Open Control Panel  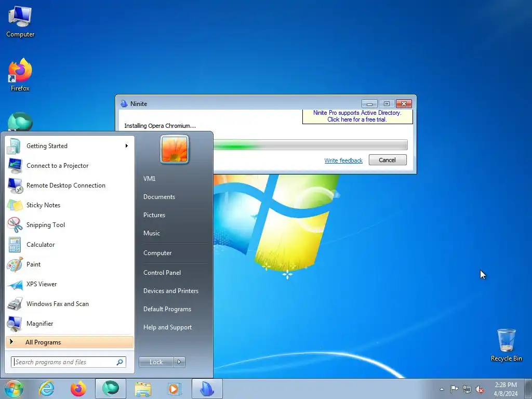[x=162, y=273]
